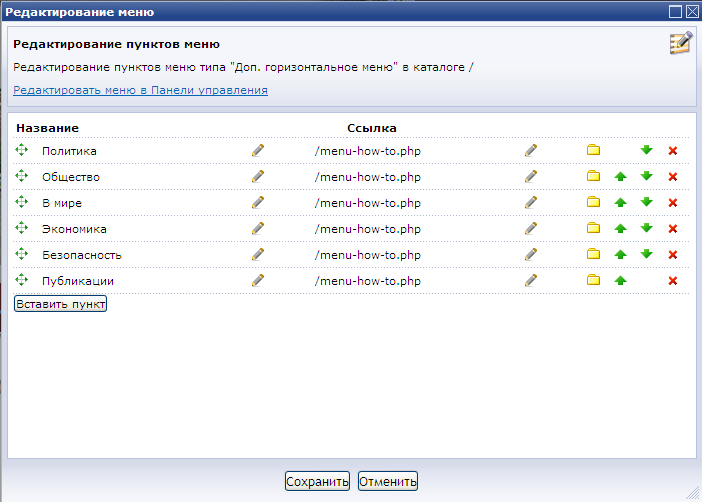Click the drag handle for Экономика row

coord(22,228)
